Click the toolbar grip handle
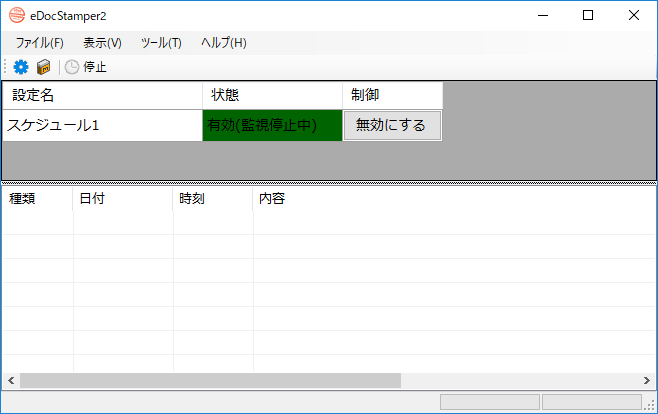The image size is (658, 414). 5,67
